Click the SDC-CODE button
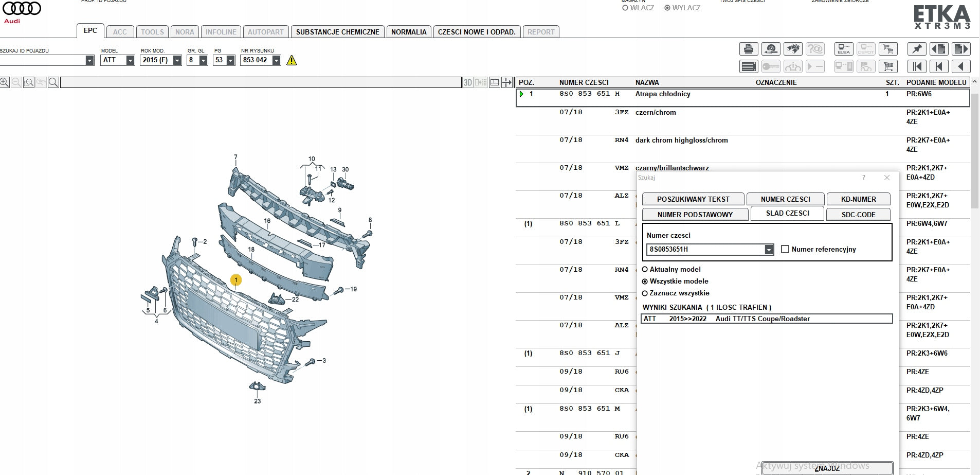 (x=858, y=215)
